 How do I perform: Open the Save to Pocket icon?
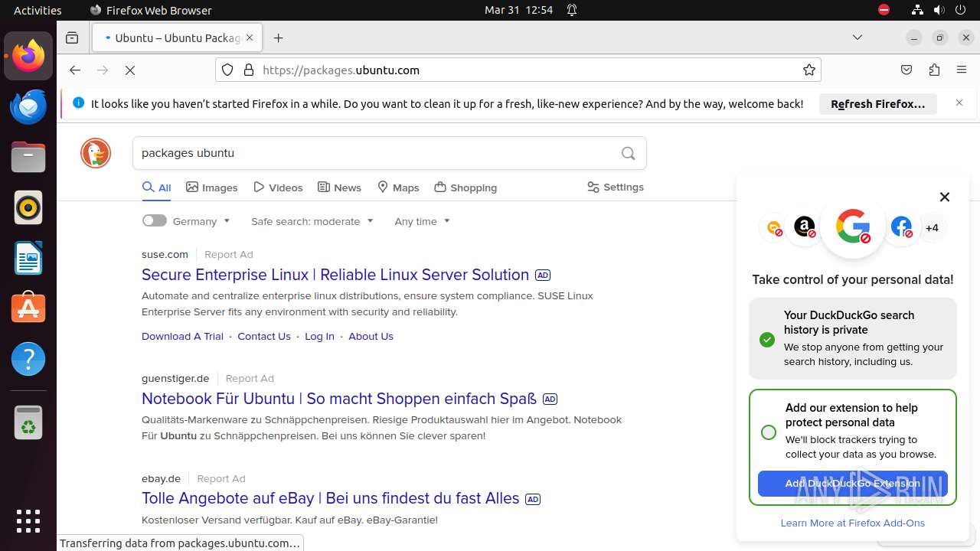click(x=906, y=70)
